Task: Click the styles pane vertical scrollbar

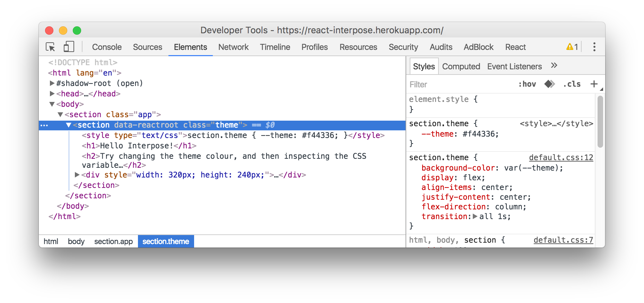Action: (x=600, y=122)
